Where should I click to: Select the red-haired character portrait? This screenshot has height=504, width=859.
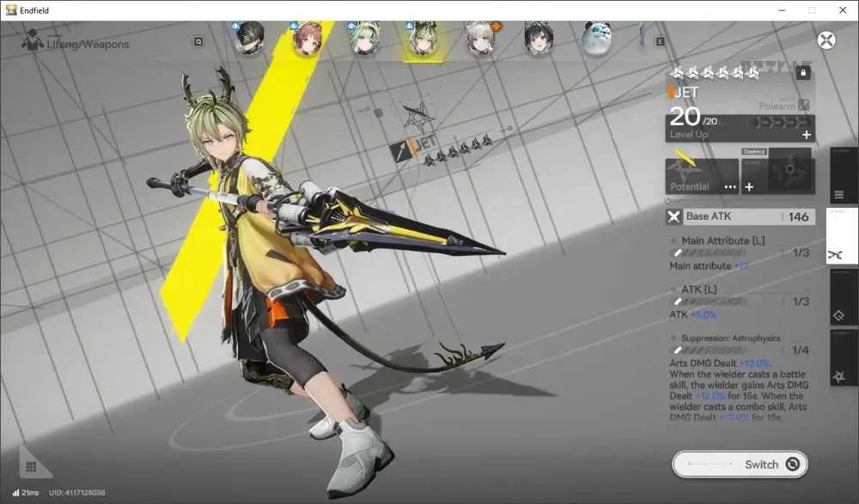coord(307,39)
